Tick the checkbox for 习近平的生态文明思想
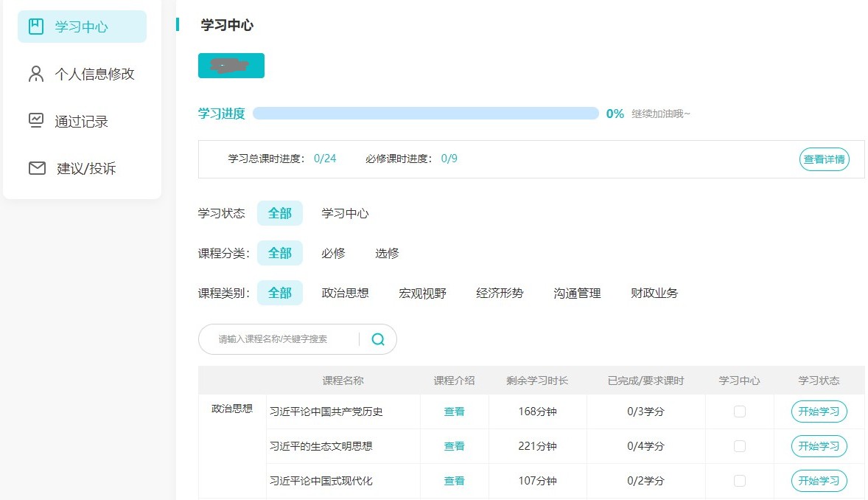The height and width of the screenshot is (500, 868). (739, 446)
